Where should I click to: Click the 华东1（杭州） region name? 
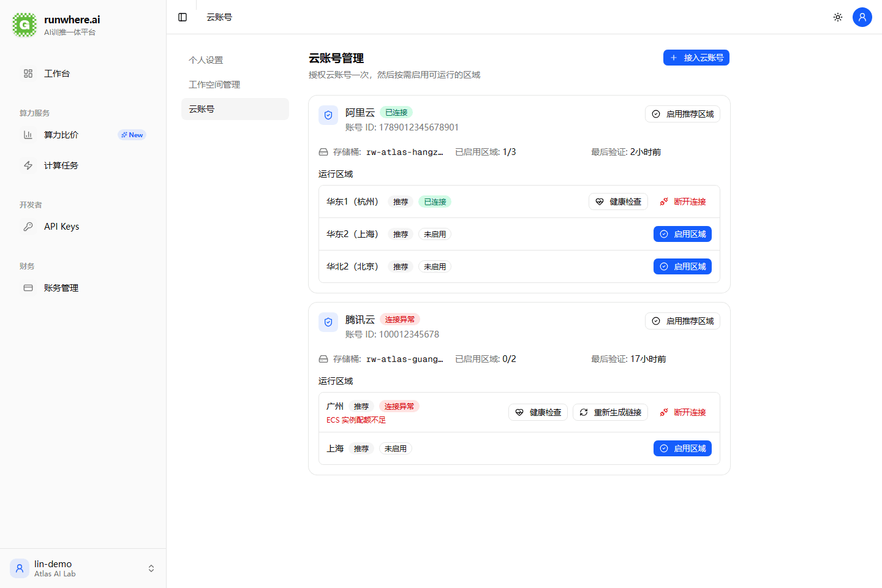click(355, 202)
